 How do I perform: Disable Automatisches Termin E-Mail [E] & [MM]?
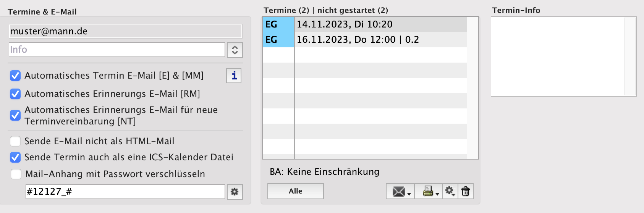click(15, 76)
